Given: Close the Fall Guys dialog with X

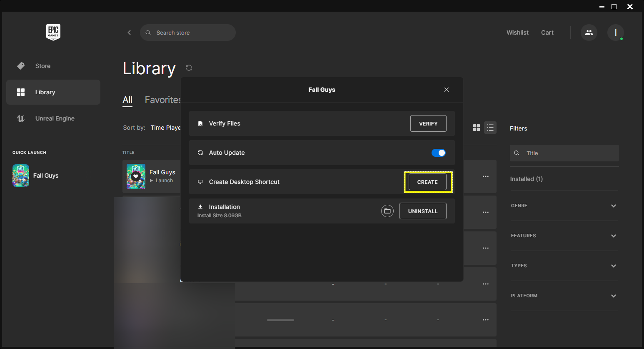Looking at the screenshot, I should [447, 90].
